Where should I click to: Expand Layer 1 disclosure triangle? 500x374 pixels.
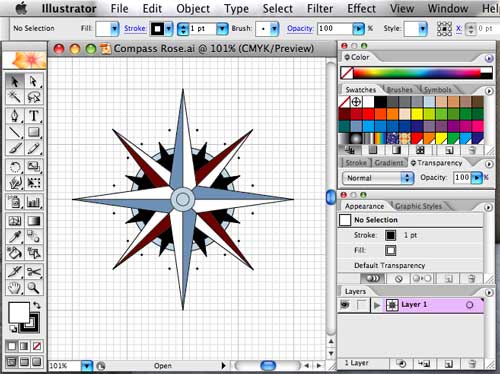click(377, 305)
